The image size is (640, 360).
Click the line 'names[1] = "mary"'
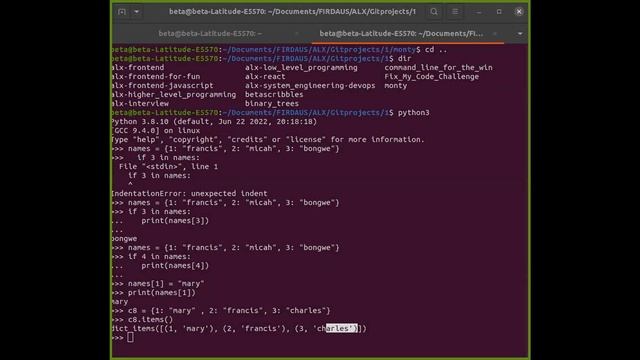[166, 284]
